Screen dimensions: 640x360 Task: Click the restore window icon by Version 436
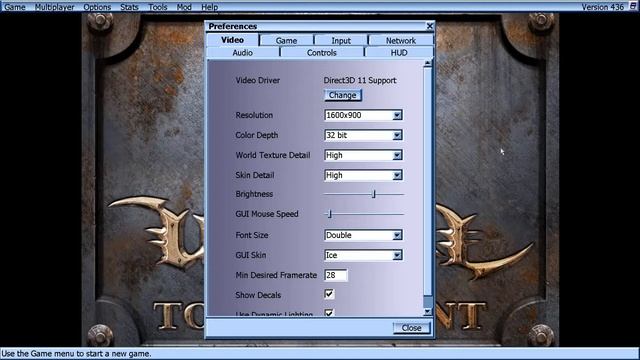pyautogui.click(x=633, y=6)
